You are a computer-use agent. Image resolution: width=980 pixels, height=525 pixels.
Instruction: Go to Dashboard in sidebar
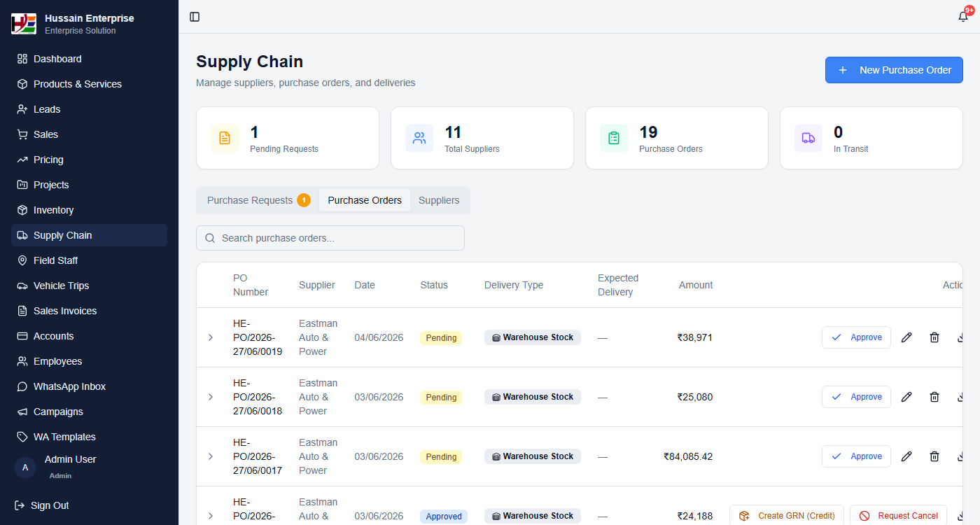click(x=89, y=59)
